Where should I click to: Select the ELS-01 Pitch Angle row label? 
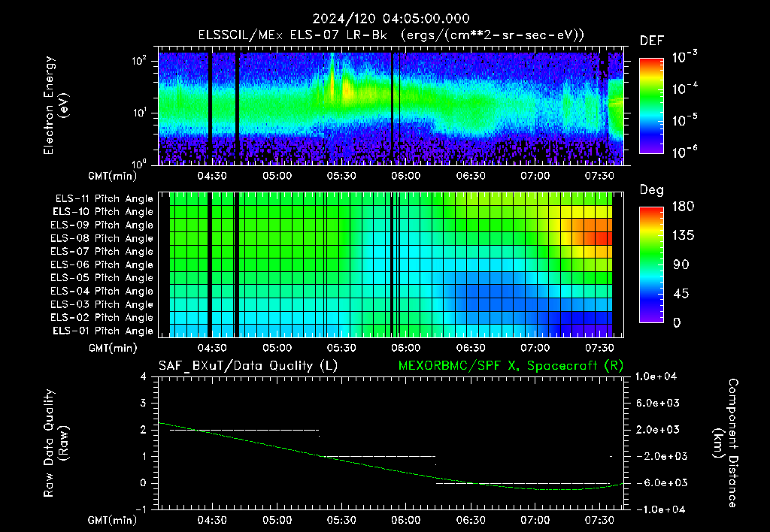click(x=103, y=331)
